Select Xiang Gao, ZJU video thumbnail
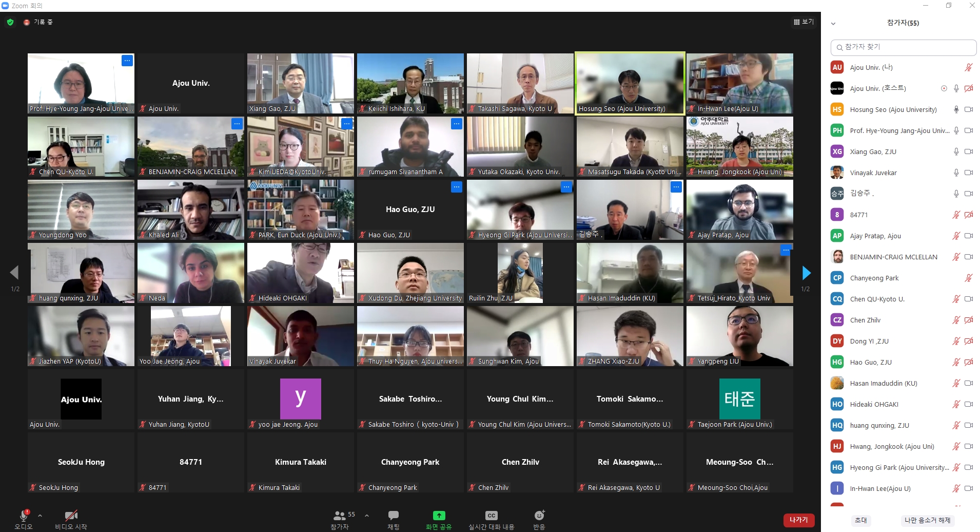Viewport: 980px width, 532px height. pyautogui.click(x=301, y=83)
